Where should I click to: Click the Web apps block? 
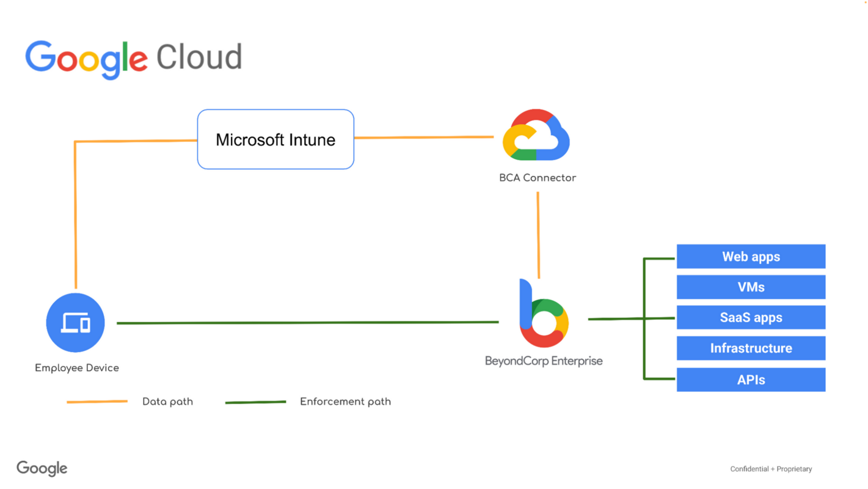coord(751,256)
